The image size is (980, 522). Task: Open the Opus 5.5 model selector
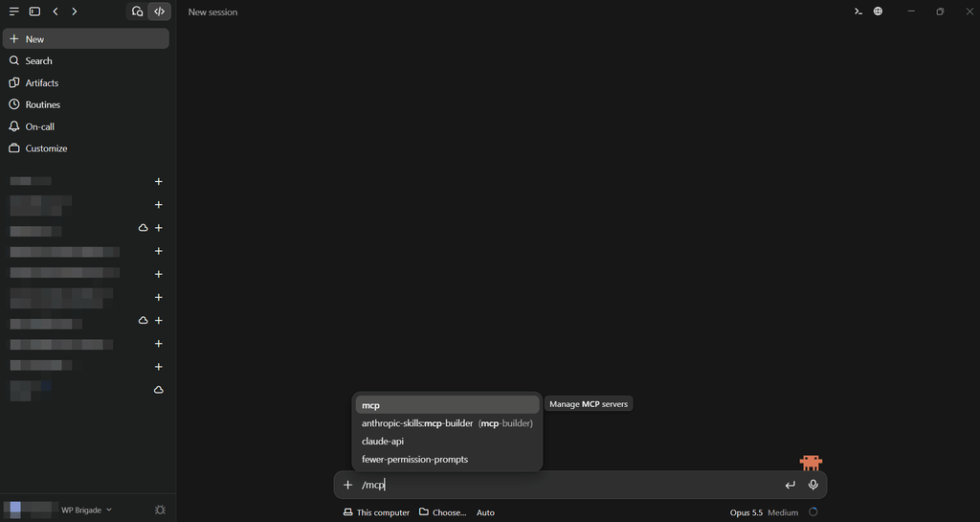746,512
